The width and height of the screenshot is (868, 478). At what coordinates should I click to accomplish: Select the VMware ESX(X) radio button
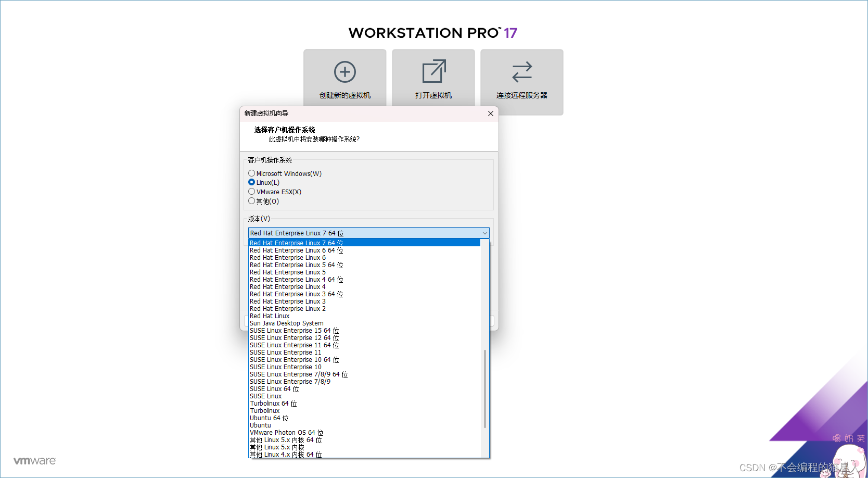[x=251, y=192]
